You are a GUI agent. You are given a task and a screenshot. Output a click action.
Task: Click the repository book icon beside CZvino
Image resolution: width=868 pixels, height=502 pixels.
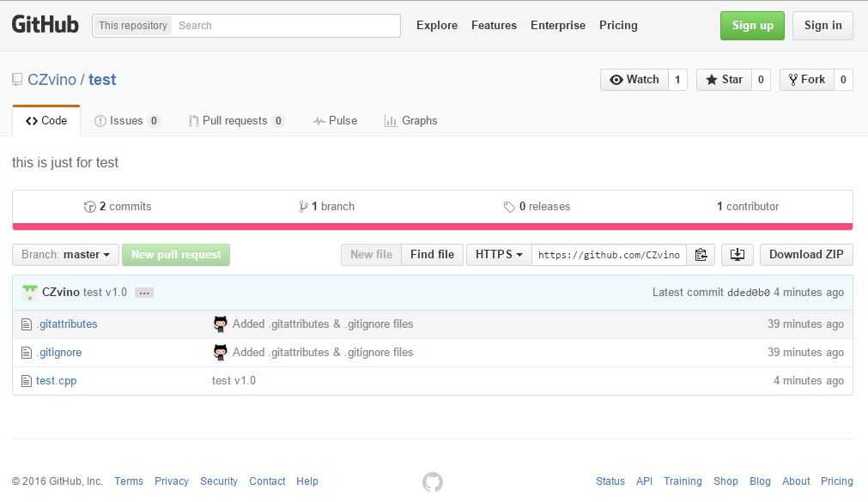[x=17, y=80]
